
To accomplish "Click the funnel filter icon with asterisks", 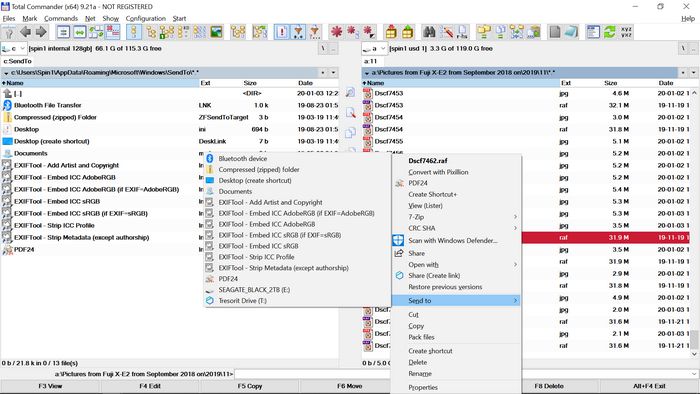I will (298, 32).
